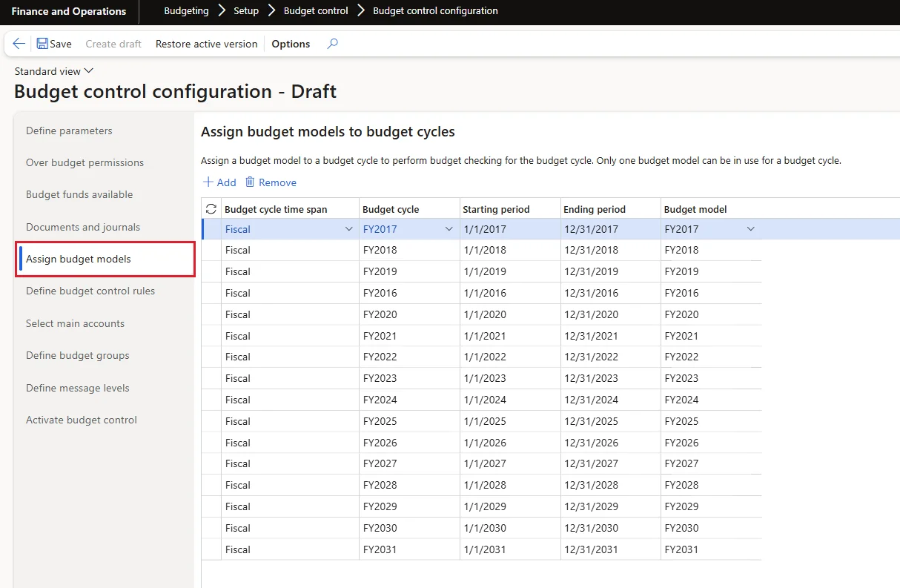Select Assign budget models section
900x588 pixels.
pyautogui.click(x=105, y=259)
